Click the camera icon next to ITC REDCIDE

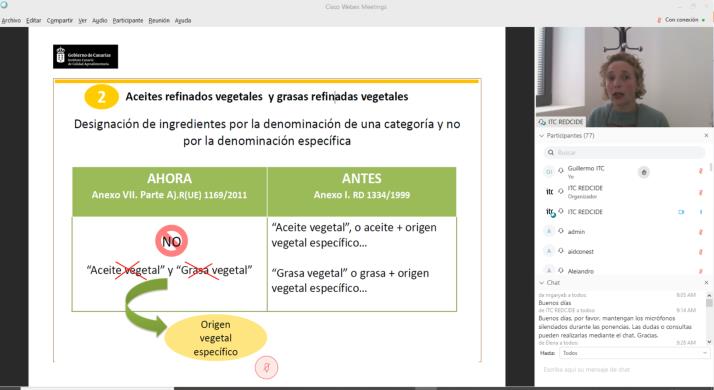(681, 212)
